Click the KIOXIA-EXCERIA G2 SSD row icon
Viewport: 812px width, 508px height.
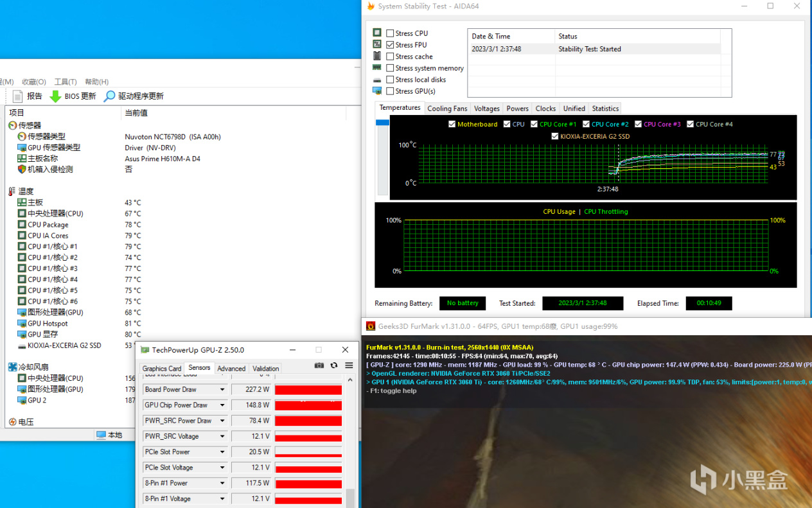[x=22, y=346]
